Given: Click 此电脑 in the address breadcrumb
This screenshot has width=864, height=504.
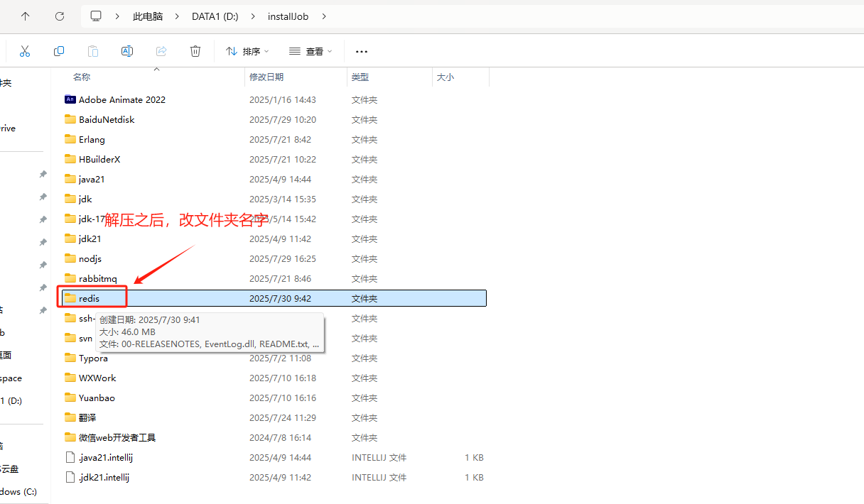Looking at the screenshot, I should (x=148, y=16).
